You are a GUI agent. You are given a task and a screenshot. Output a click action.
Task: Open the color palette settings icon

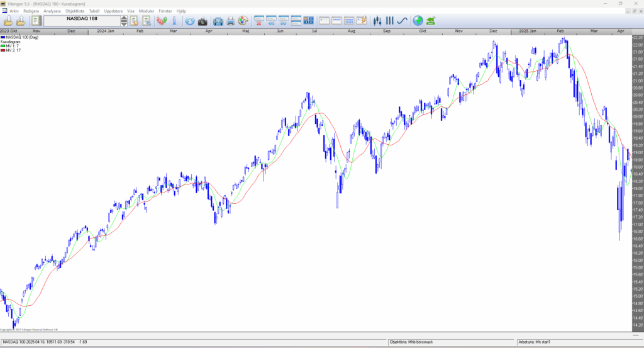pyautogui.click(x=243, y=21)
